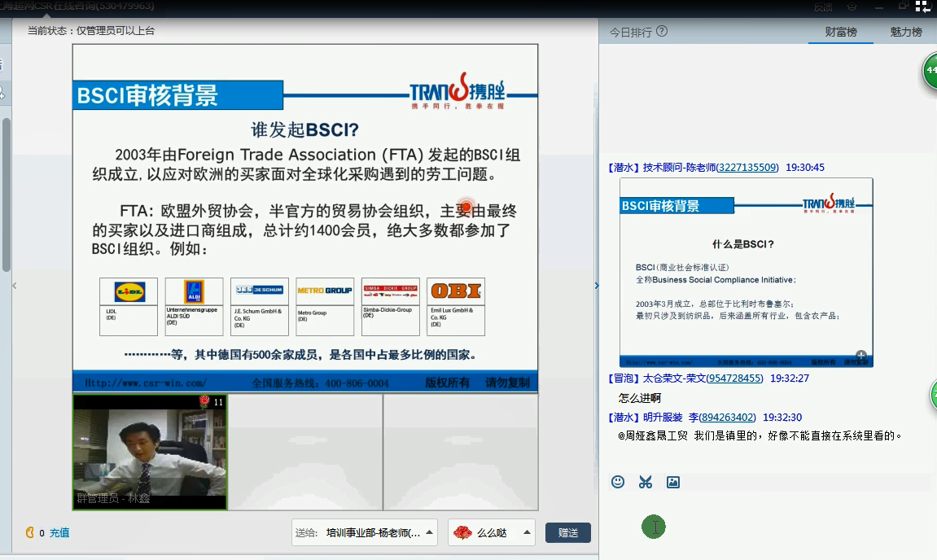937x560 pixels.
Task: Click the METRO GROUP logo card on slide
Action: (325, 307)
